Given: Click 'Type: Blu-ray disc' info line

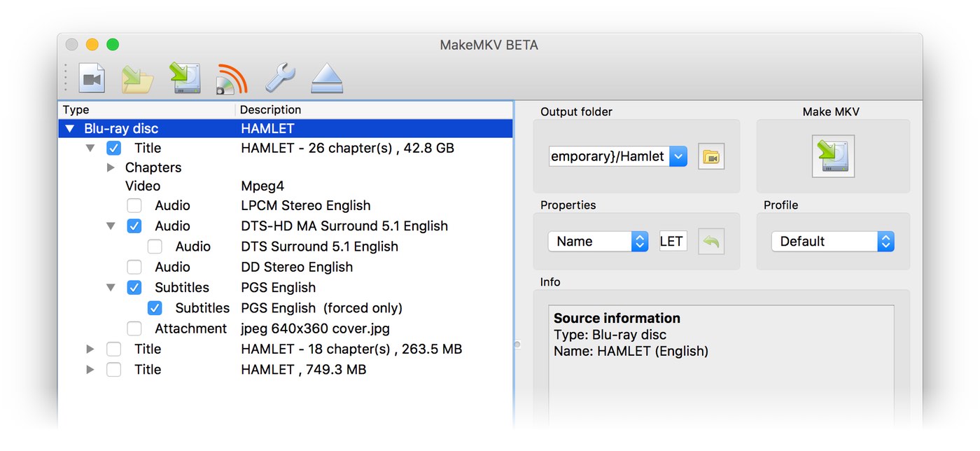Looking at the screenshot, I should [610, 335].
